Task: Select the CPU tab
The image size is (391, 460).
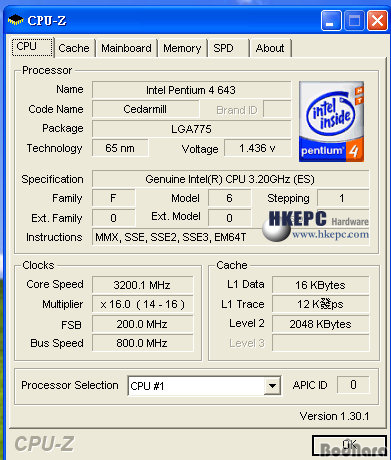Action: (x=33, y=47)
